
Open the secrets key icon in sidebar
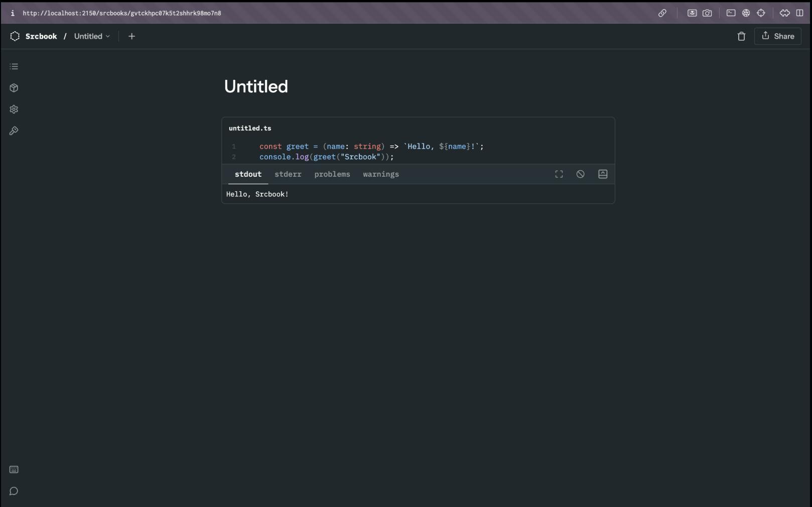coord(14,131)
